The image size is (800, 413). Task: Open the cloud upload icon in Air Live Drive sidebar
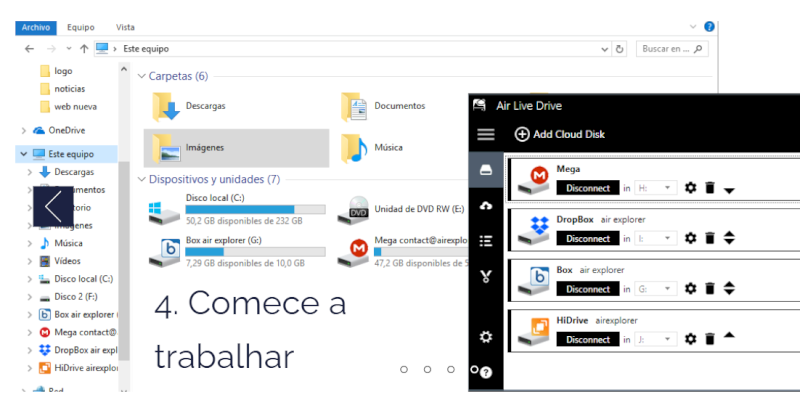pos(486,205)
